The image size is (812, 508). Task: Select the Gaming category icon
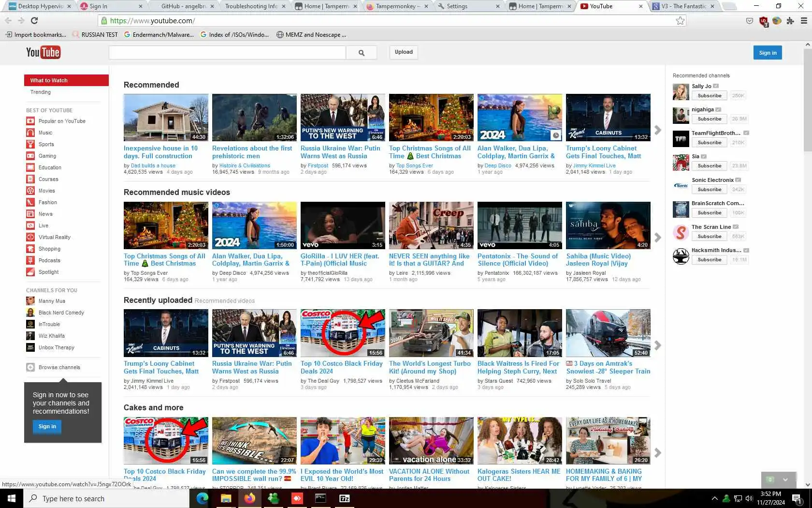[30, 156]
